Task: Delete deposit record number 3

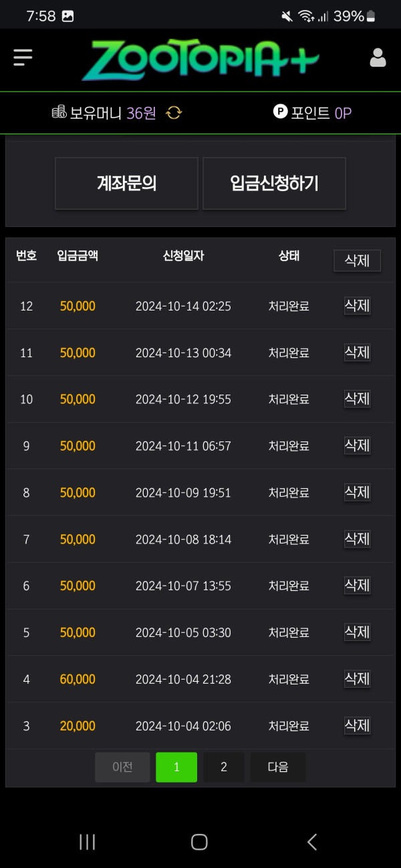Action: (x=357, y=725)
